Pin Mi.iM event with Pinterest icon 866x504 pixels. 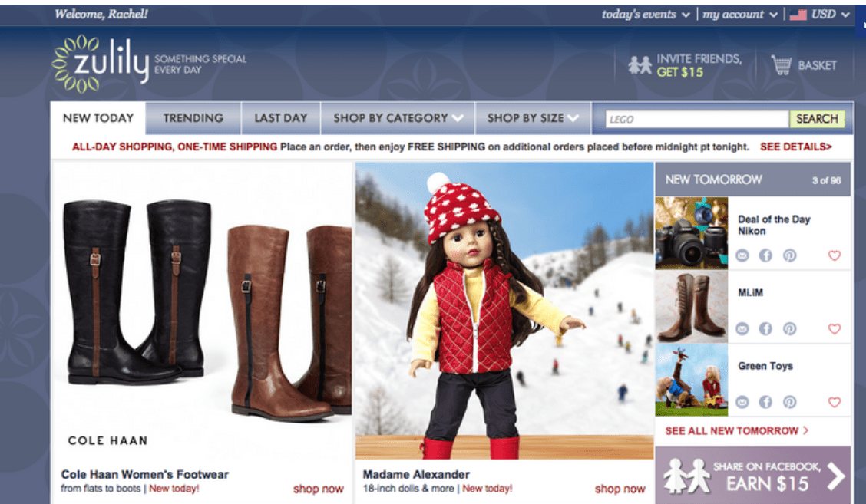click(790, 329)
